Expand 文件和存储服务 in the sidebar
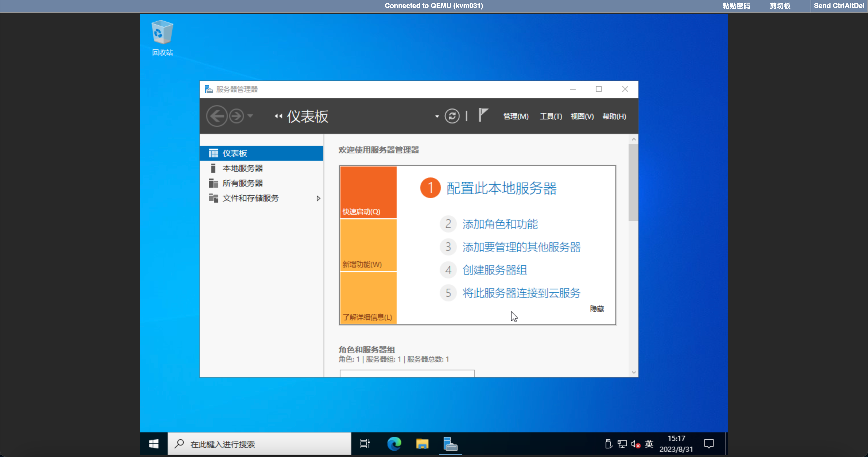 [318, 199]
